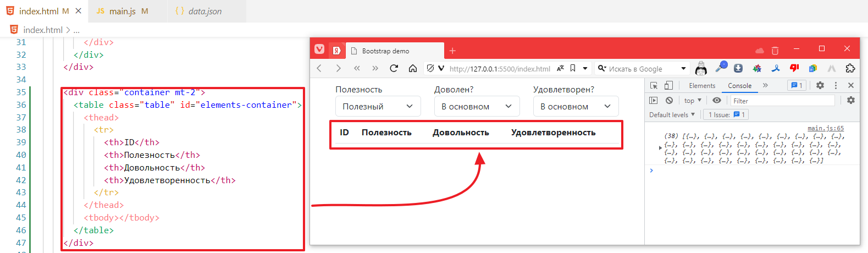The height and width of the screenshot is (253, 868).
Task: Toggle console live expression eye icon
Action: click(717, 101)
